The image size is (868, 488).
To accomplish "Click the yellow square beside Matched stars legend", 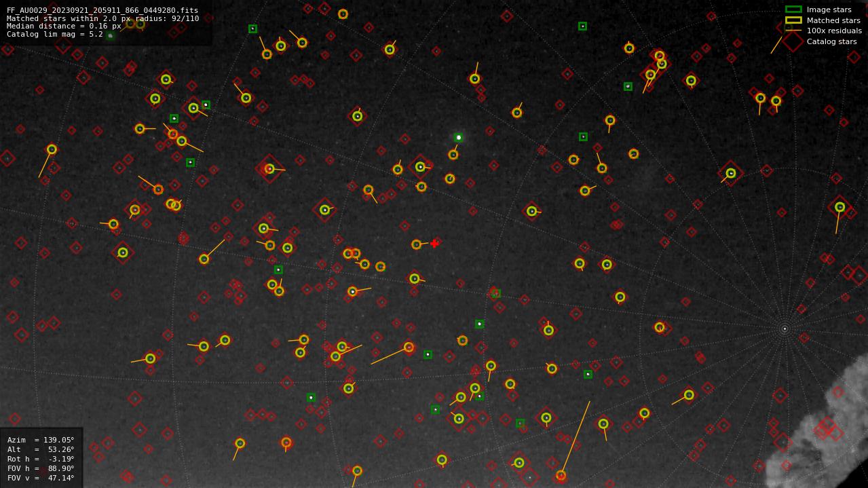I will coord(793,20).
